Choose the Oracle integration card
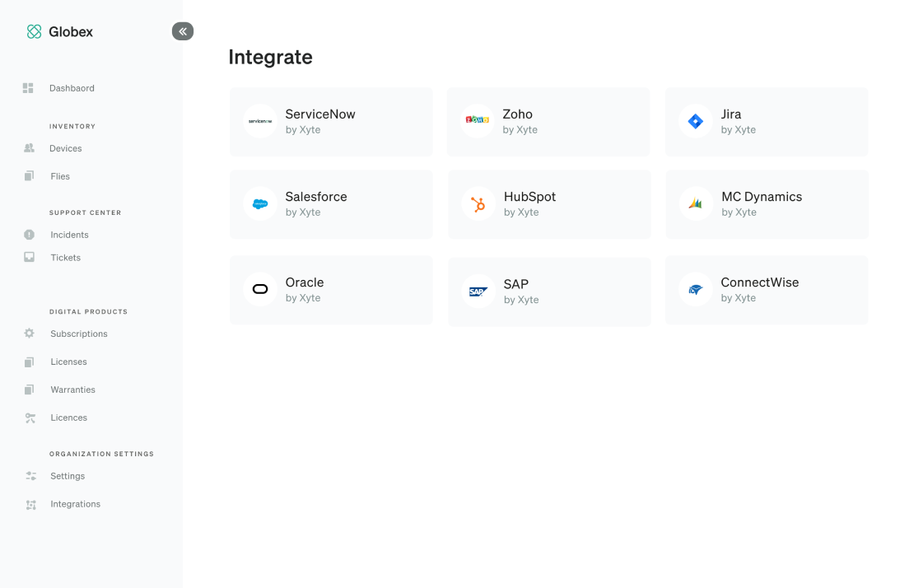The width and height of the screenshot is (914, 588). pos(331,290)
